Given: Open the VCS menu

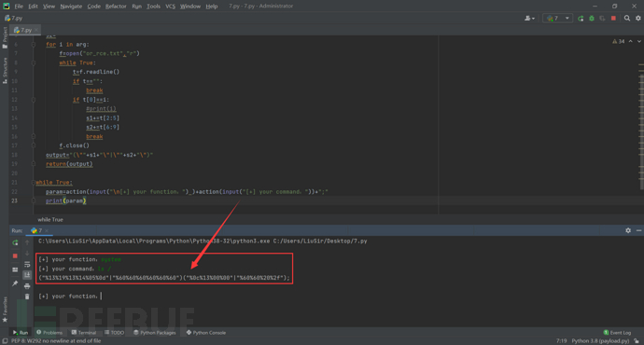Looking at the screenshot, I should (170, 7).
